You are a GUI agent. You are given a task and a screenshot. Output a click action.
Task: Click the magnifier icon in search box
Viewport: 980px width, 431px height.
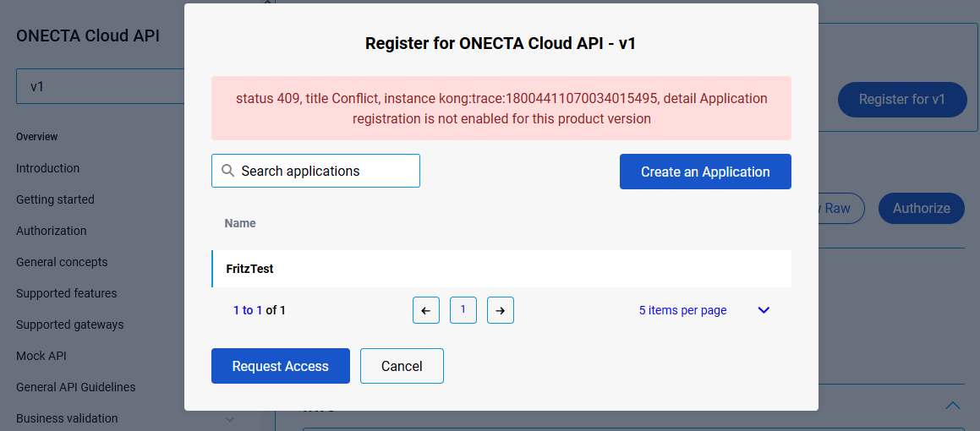tap(228, 171)
